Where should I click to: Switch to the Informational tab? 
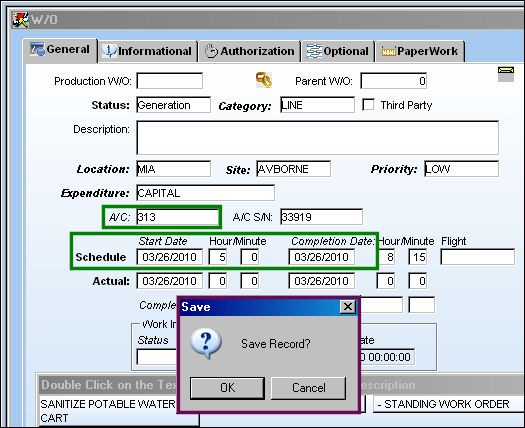coord(147,51)
